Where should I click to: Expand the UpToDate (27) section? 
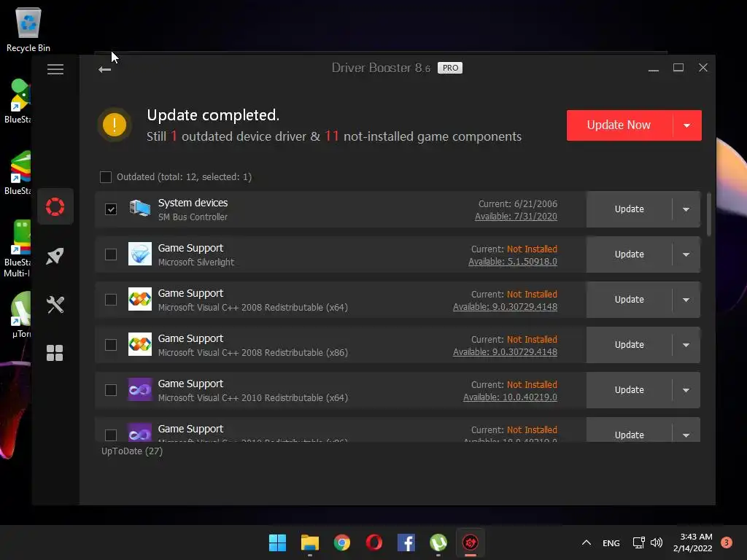(132, 451)
